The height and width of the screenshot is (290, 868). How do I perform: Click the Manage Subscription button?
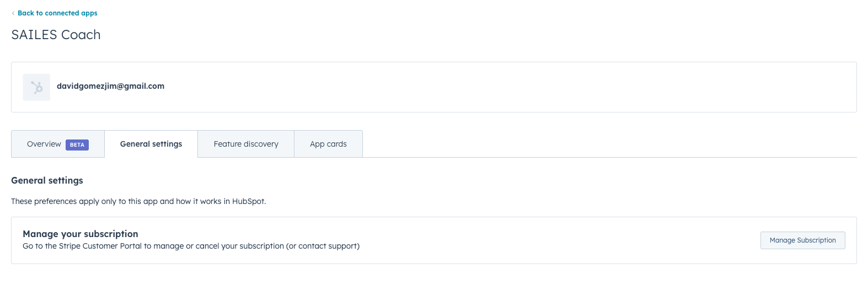(803, 240)
